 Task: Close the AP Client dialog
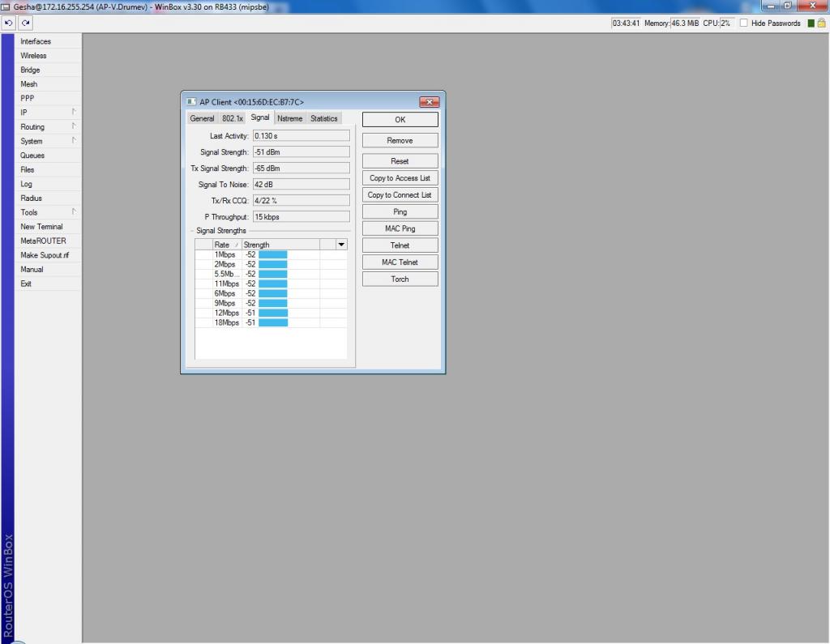click(429, 102)
